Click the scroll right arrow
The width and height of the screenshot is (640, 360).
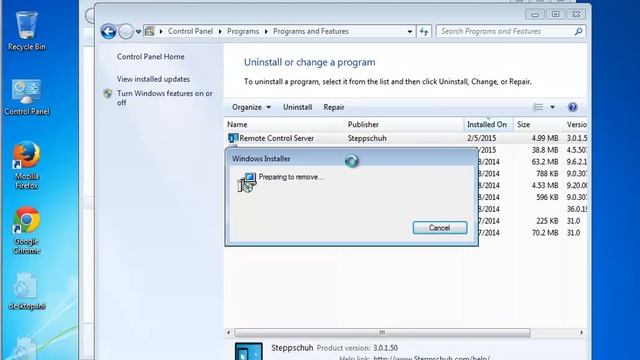pos(582,333)
